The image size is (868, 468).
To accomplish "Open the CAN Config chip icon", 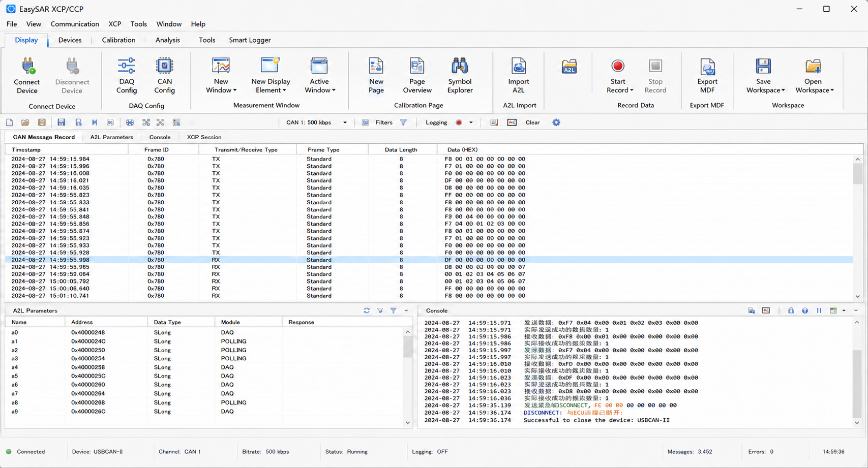I will tap(164, 66).
